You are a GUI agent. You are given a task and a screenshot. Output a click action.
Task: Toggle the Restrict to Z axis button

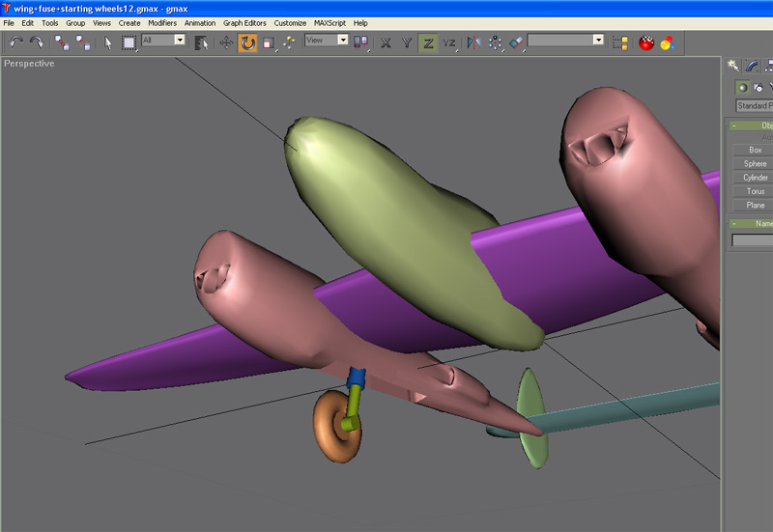[x=428, y=42]
